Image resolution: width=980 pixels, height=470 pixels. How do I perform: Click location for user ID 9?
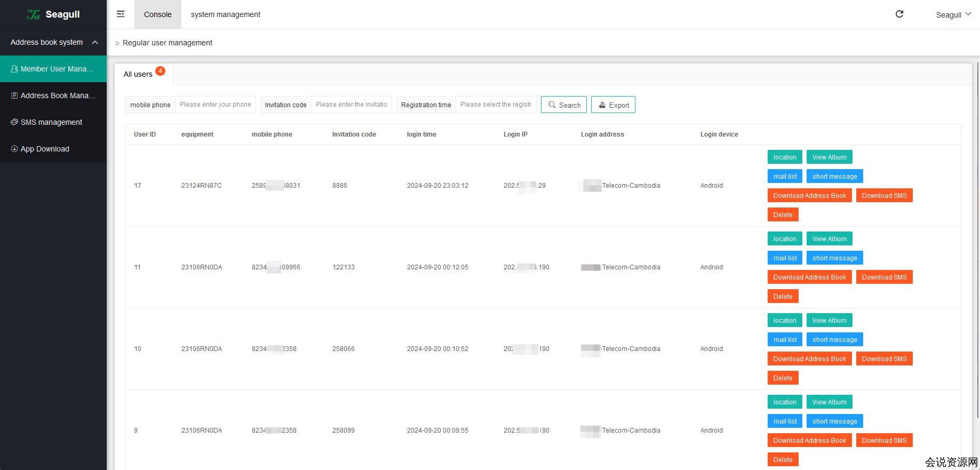(x=785, y=402)
